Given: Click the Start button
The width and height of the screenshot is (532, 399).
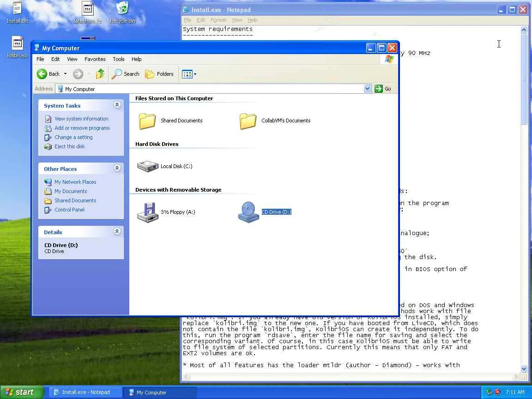Looking at the screenshot, I should 22,392.
